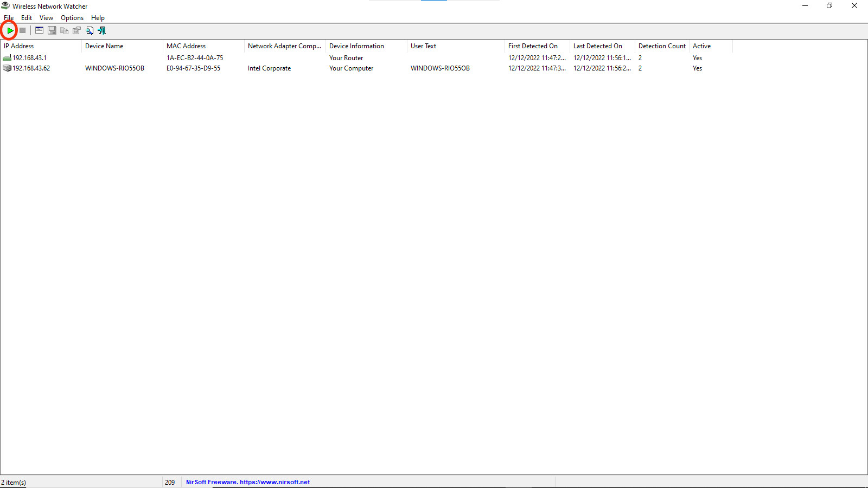The image size is (868, 488).
Task: Sort devices by IP Address column
Action: coord(19,46)
